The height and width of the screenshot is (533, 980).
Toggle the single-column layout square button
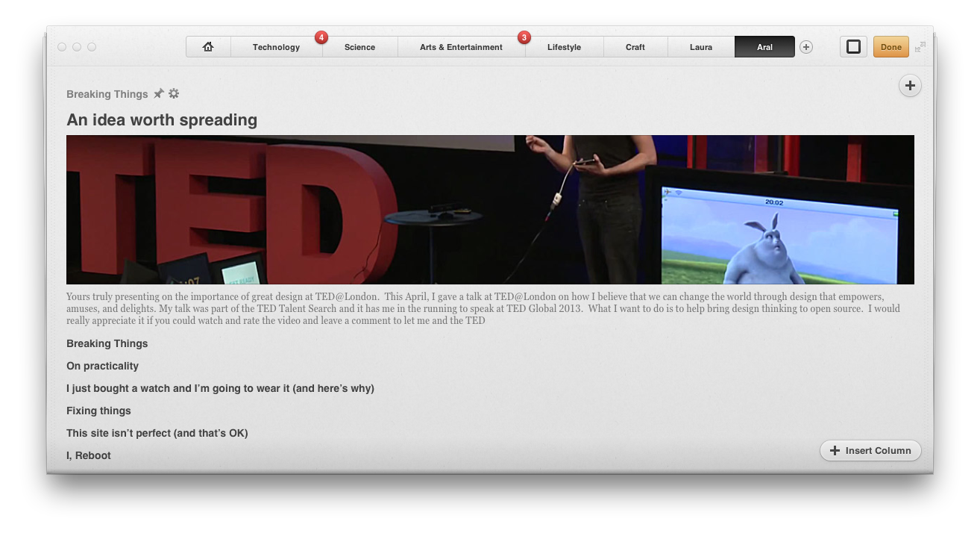pyautogui.click(x=853, y=47)
